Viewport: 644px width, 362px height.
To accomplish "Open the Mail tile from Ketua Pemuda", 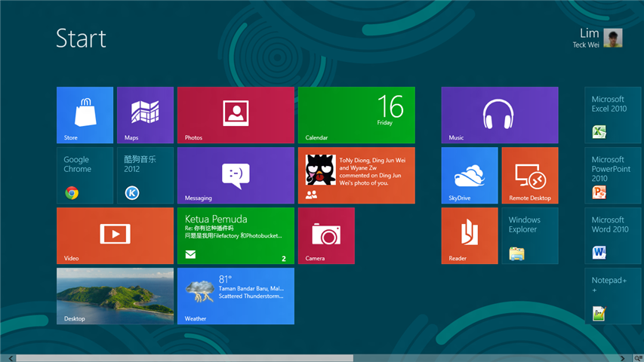I will pyautogui.click(x=236, y=235).
